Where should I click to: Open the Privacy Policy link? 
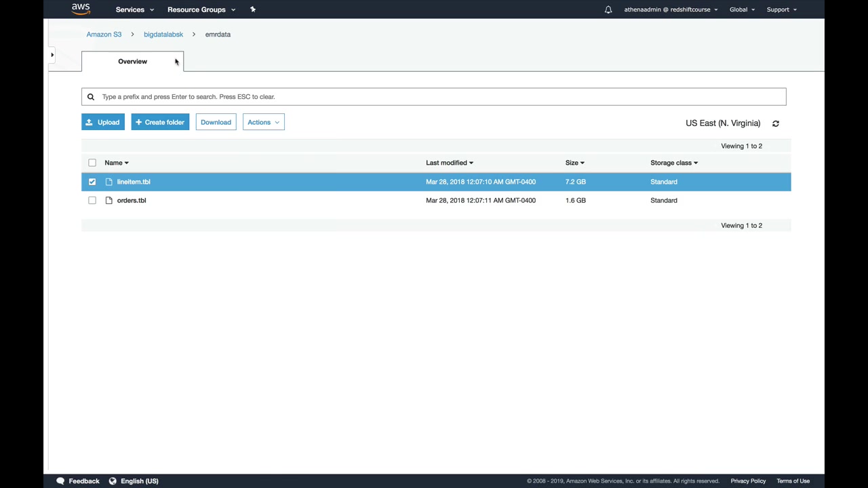(x=748, y=481)
